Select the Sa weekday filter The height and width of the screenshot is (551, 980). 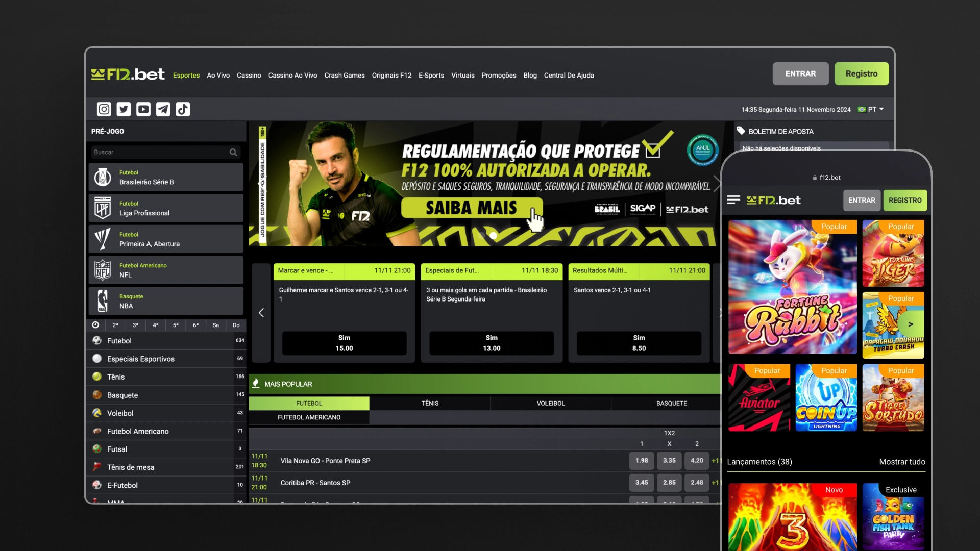(216, 325)
